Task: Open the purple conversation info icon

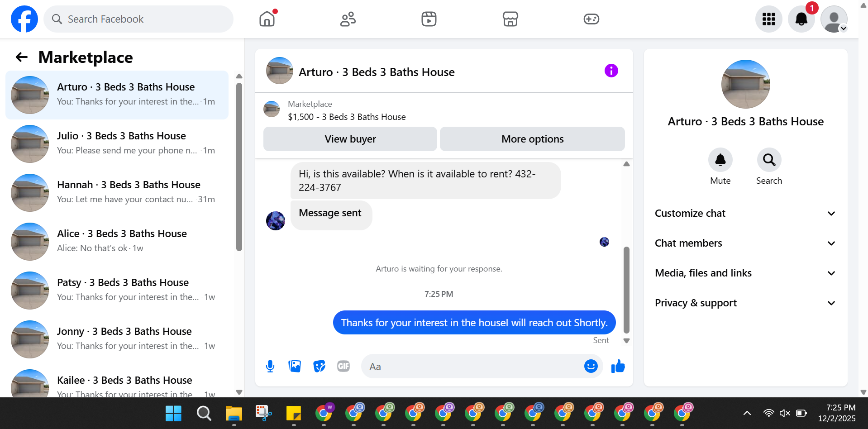Action: 611,71
